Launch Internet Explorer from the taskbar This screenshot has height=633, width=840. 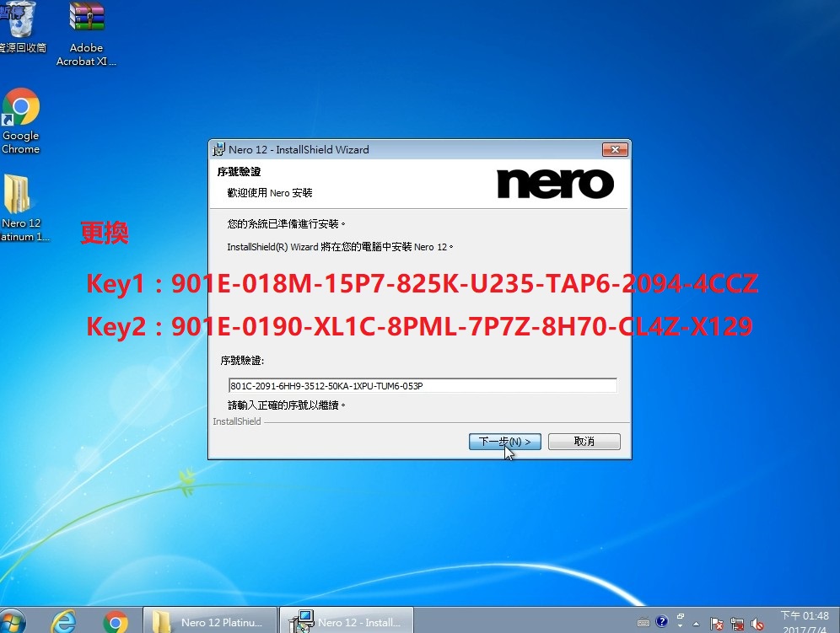(x=64, y=621)
